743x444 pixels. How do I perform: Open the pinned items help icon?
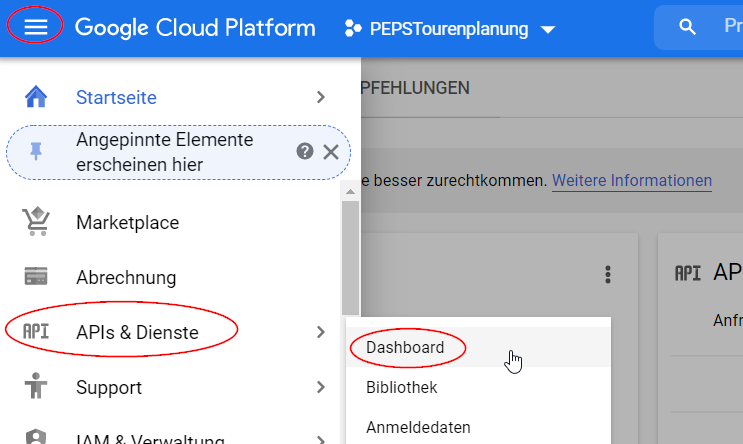pos(305,152)
